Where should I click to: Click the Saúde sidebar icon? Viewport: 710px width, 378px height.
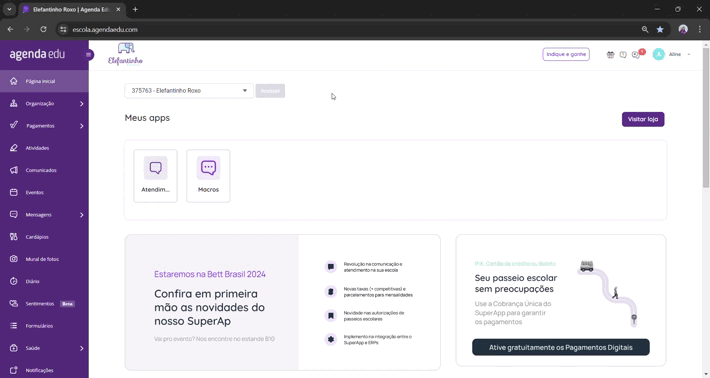pyautogui.click(x=14, y=348)
